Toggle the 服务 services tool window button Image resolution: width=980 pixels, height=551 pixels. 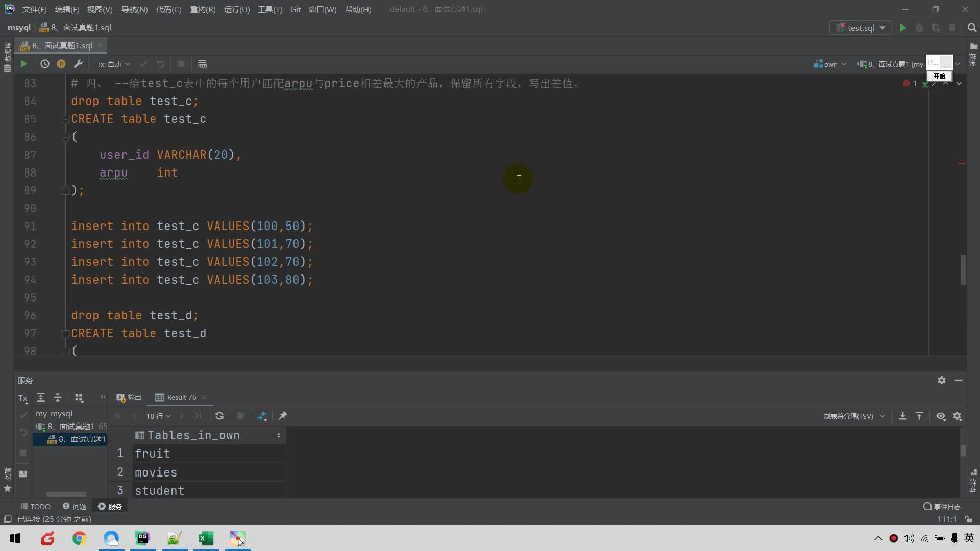click(110, 506)
